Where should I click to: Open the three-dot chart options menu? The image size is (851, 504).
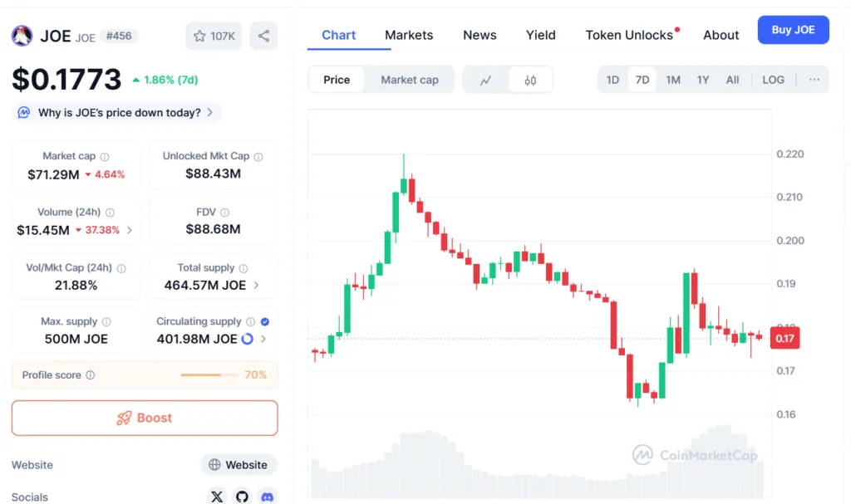[x=814, y=79]
